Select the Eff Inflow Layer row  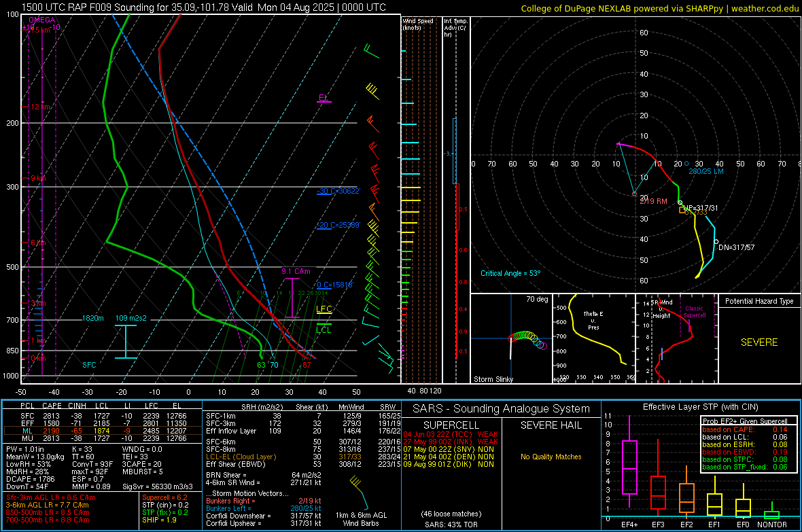pyautogui.click(x=303, y=431)
